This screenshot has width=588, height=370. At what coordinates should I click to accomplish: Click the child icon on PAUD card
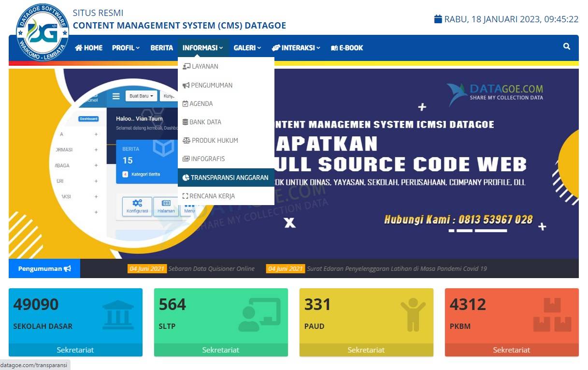413,315
